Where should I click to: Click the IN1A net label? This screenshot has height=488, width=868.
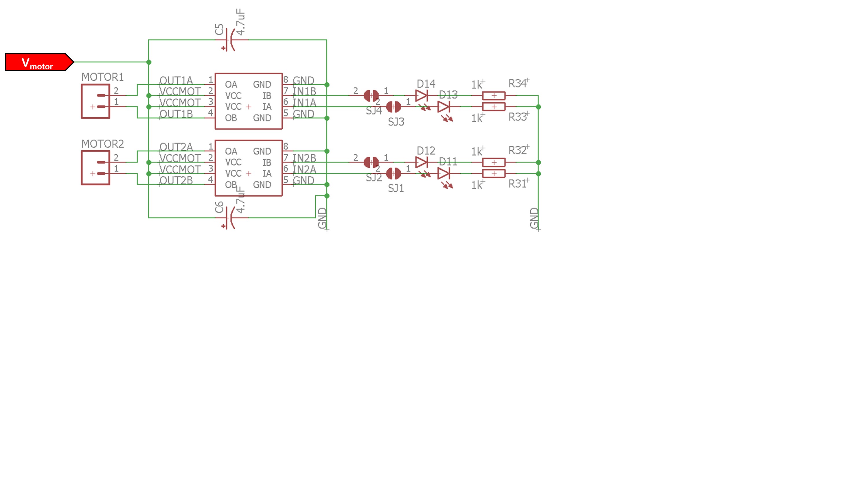coord(304,102)
